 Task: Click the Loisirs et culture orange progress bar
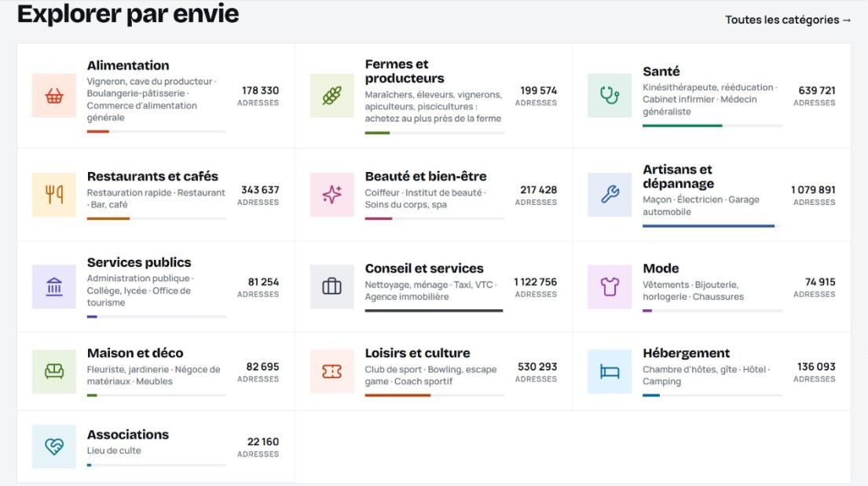(x=434, y=395)
